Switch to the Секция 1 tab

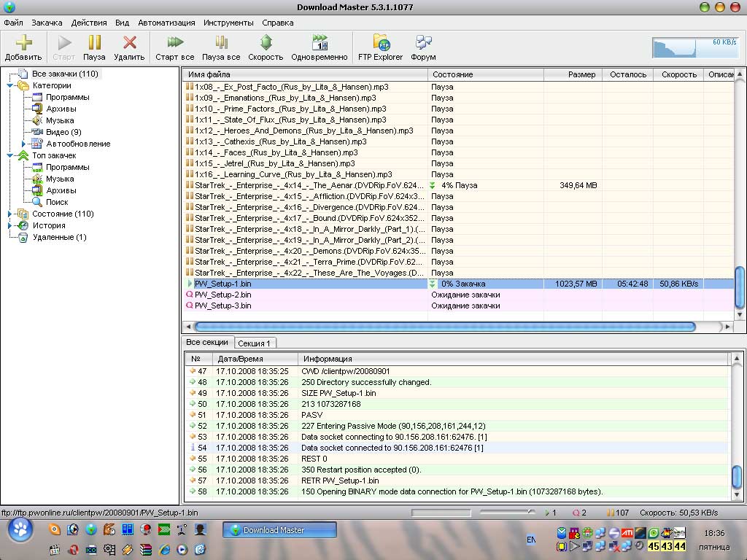click(254, 343)
